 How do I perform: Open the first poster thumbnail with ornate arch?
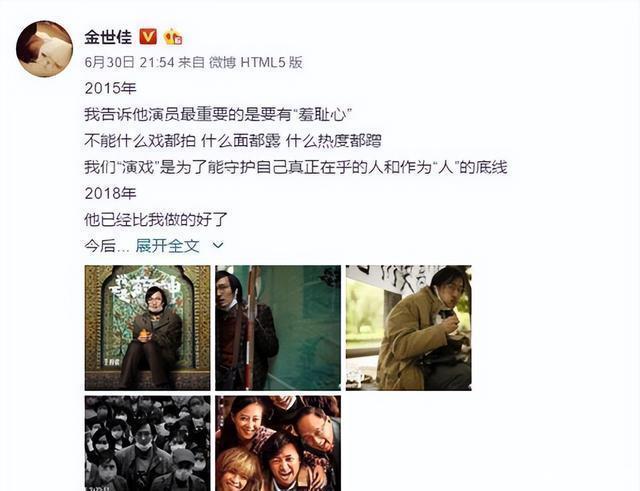click(x=147, y=328)
